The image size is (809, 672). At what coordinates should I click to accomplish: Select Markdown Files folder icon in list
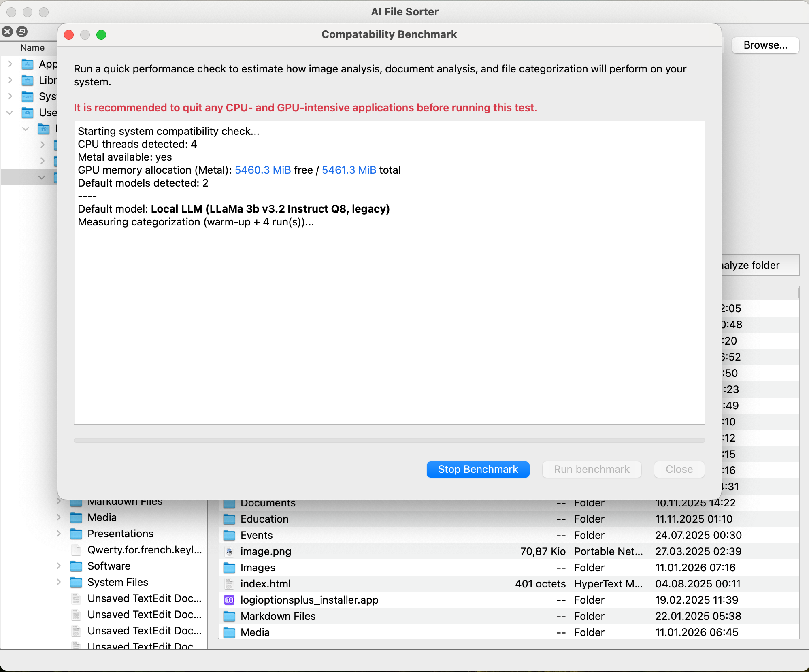point(229,616)
